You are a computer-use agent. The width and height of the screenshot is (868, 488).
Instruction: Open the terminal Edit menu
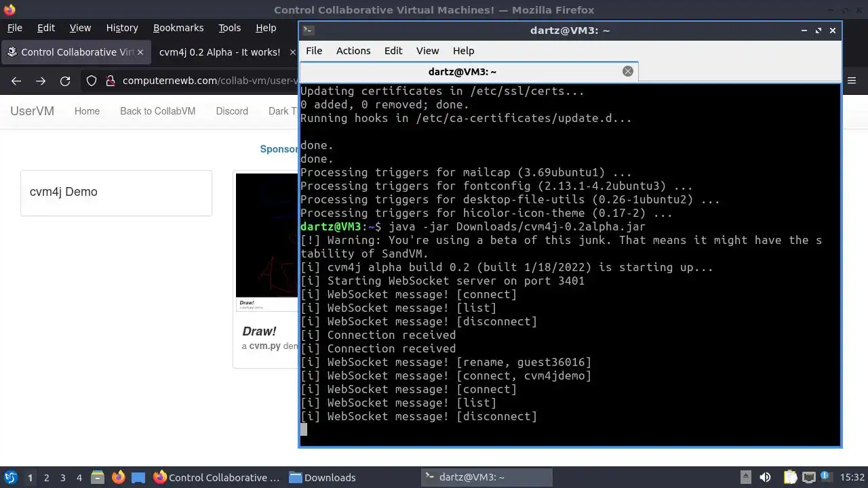[393, 51]
